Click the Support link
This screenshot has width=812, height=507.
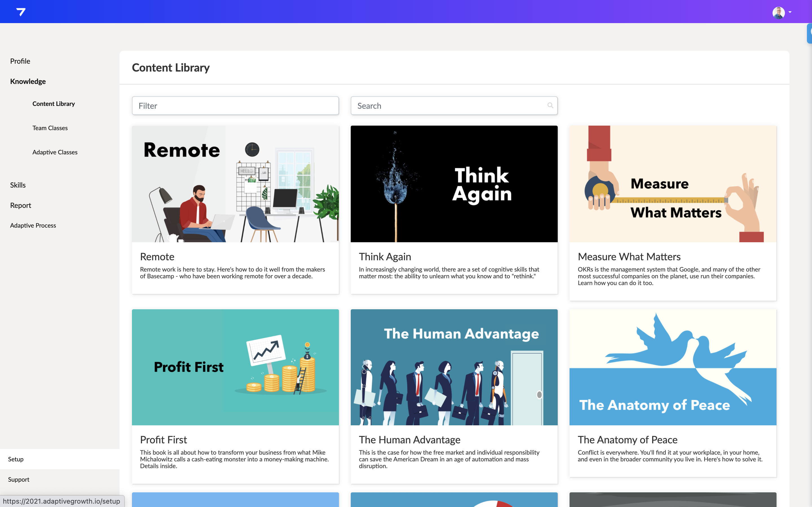(x=19, y=479)
